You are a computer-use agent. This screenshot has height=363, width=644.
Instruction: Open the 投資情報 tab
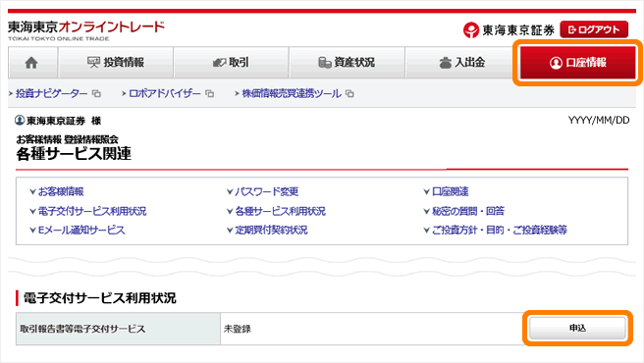coord(116,63)
